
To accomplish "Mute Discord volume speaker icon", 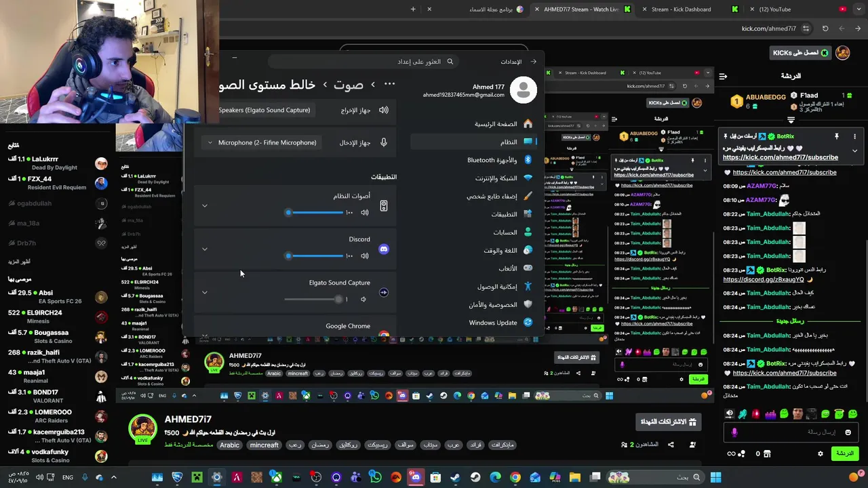I will pos(365,256).
